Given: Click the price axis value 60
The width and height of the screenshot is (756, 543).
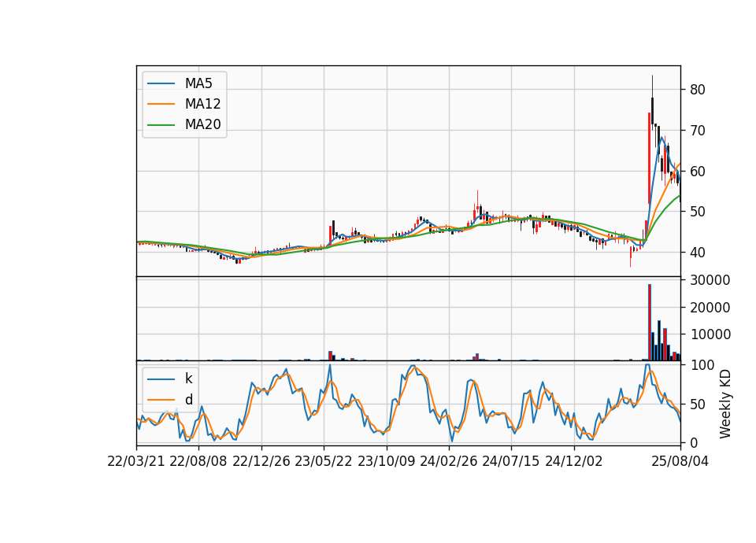Looking at the screenshot, I should click(697, 171).
